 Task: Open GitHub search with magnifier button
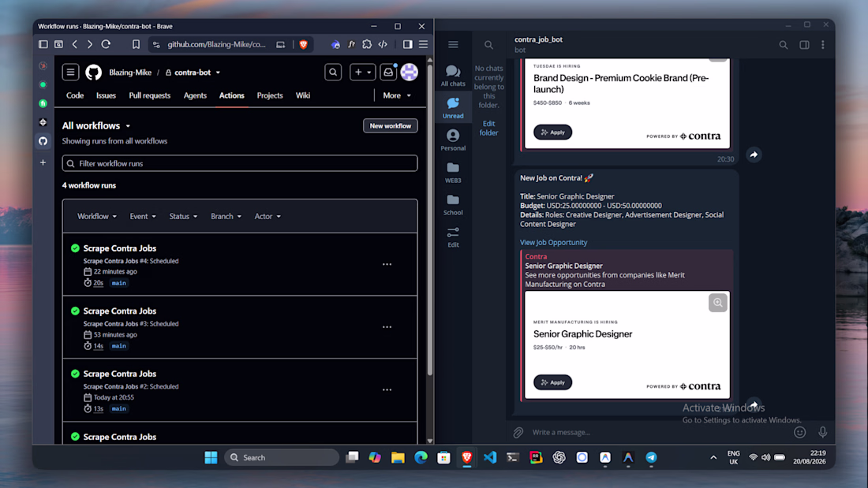tap(333, 72)
